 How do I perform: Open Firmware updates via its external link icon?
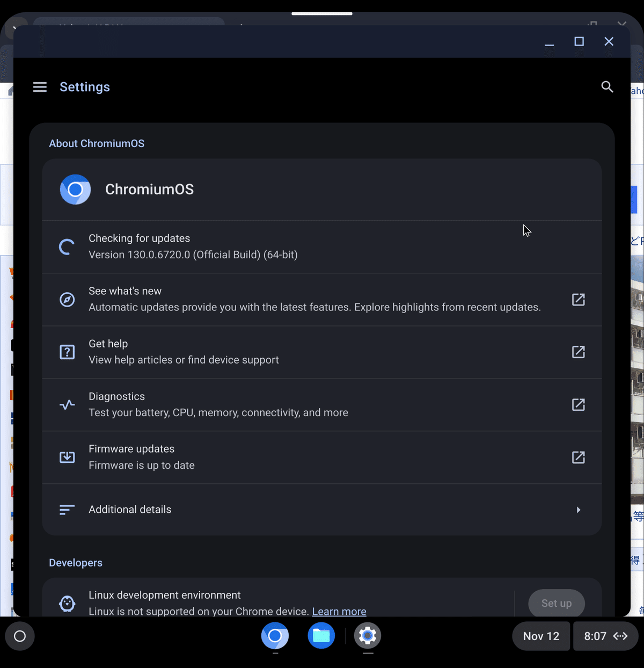578,458
